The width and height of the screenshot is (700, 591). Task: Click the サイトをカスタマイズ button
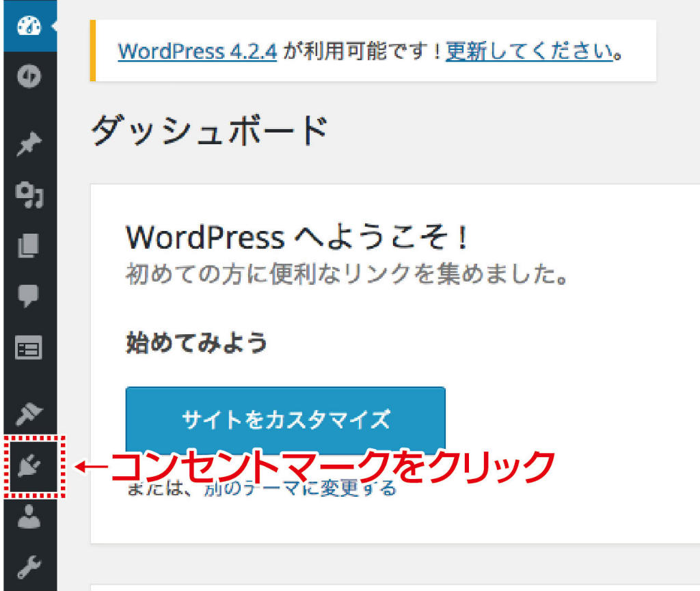pyautogui.click(x=286, y=420)
